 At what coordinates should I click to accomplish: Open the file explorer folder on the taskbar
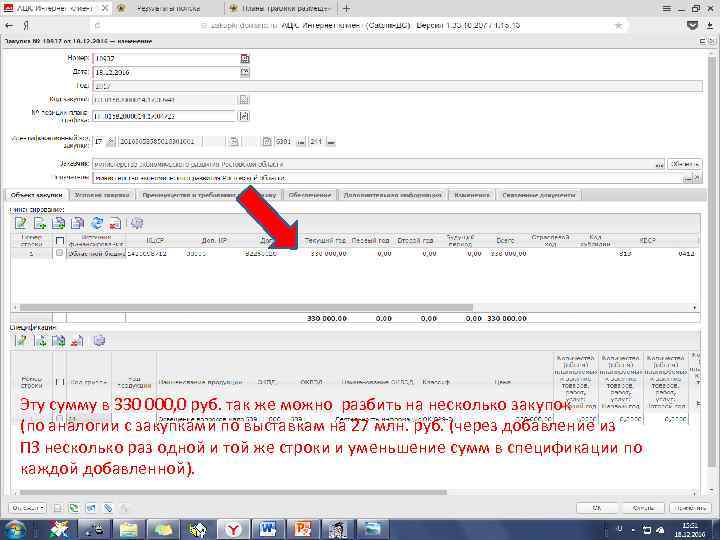tap(129, 529)
